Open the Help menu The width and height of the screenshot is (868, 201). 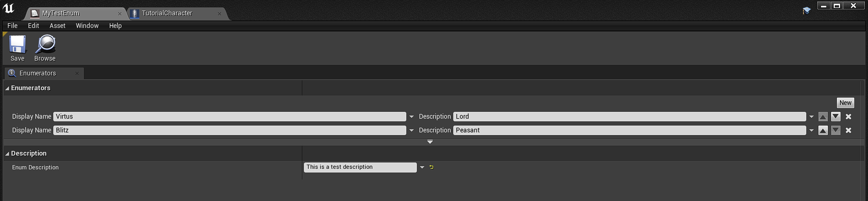pos(116,26)
